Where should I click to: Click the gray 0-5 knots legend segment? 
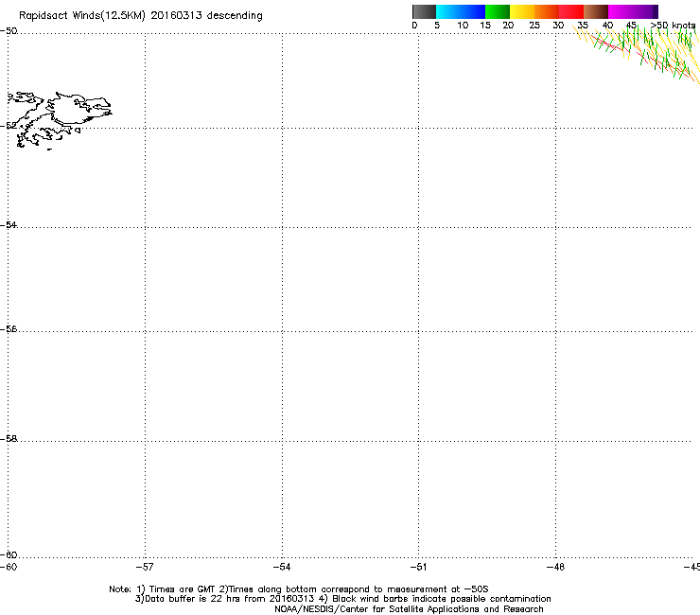(x=424, y=11)
